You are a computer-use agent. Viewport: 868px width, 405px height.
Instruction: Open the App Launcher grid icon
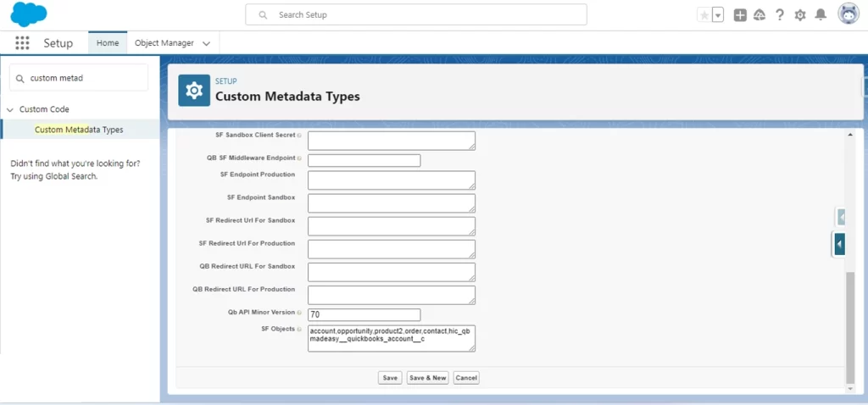(x=22, y=43)
